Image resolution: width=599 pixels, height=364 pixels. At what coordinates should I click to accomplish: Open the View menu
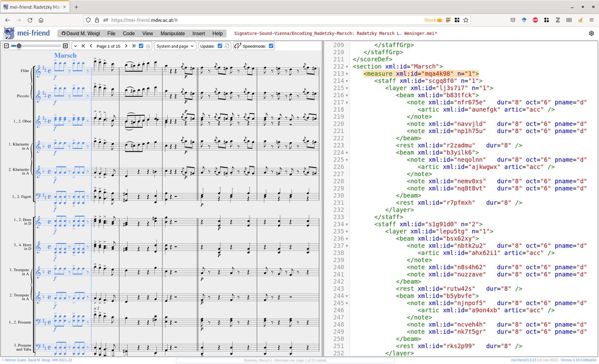(147, 33)
